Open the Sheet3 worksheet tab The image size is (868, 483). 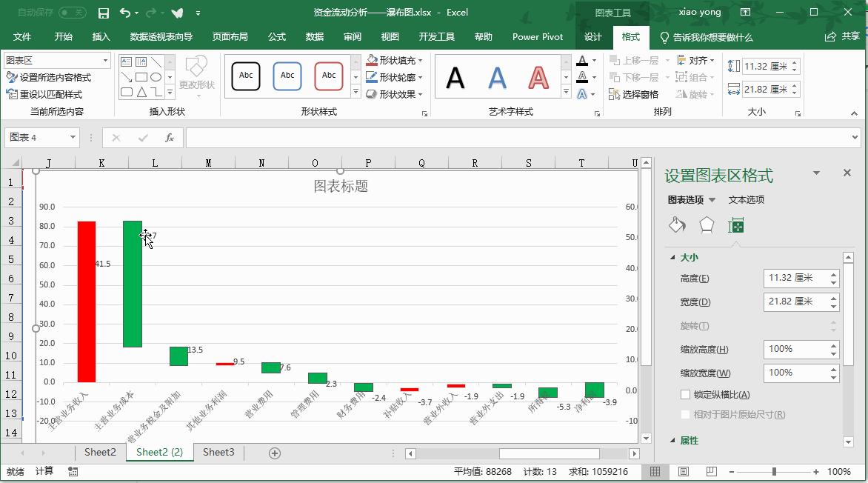coord(217,452)
